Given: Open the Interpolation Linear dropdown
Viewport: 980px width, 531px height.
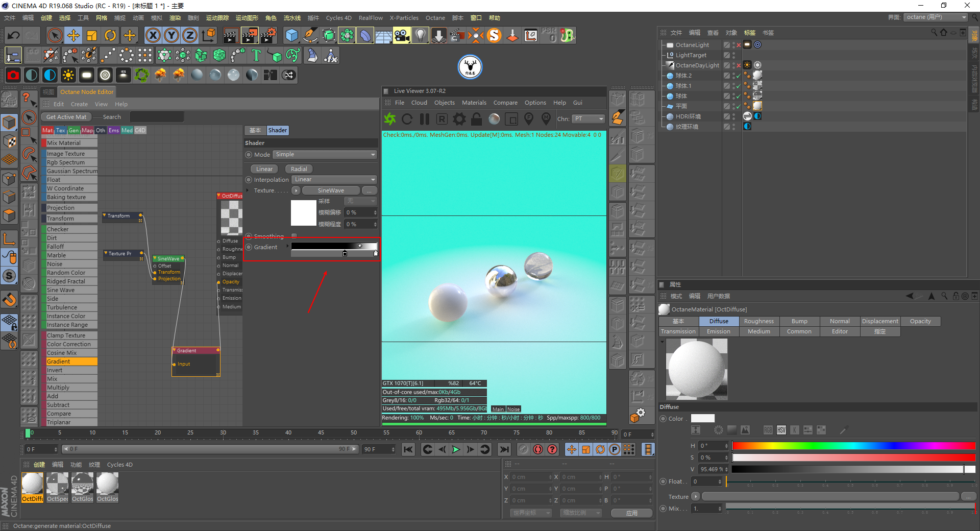Looking at the screenshot, I should click(x=334, y=180).
